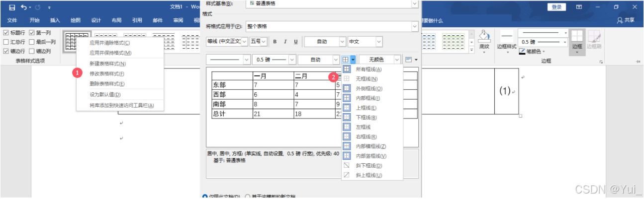Open the 中文 language dropdown
Viewport: 644px width, 200px height.
pos(379,42)
